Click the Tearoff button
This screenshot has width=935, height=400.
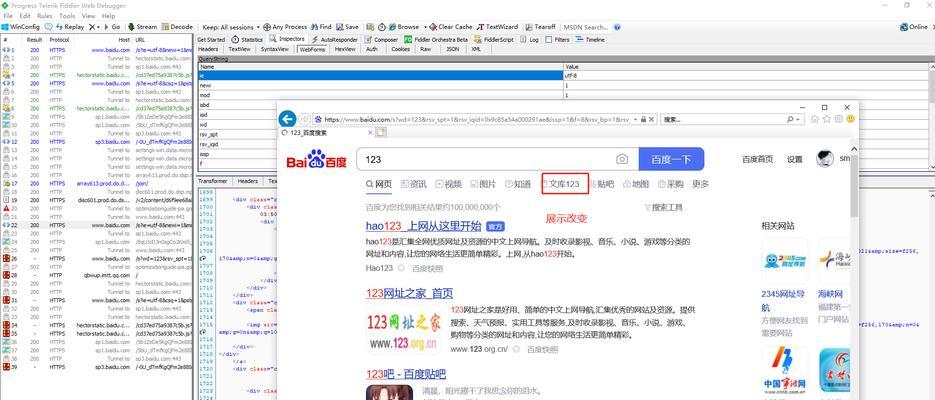coord(540,27)
